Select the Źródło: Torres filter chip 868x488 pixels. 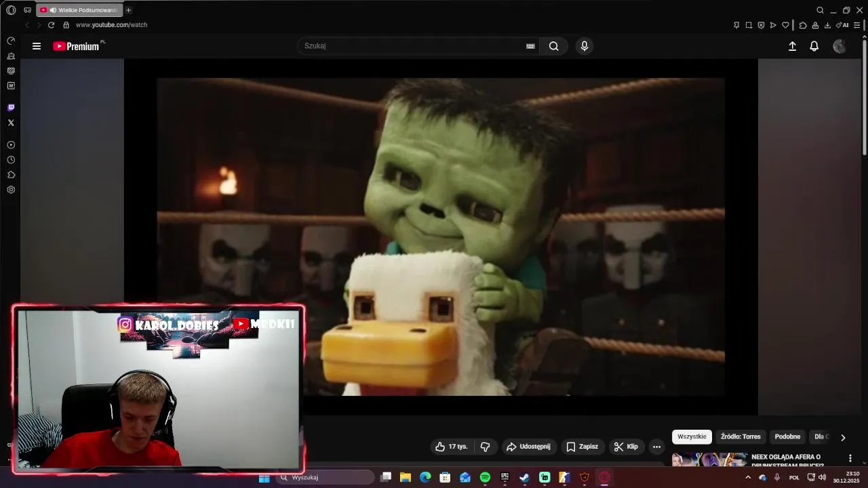pos(741,436)
